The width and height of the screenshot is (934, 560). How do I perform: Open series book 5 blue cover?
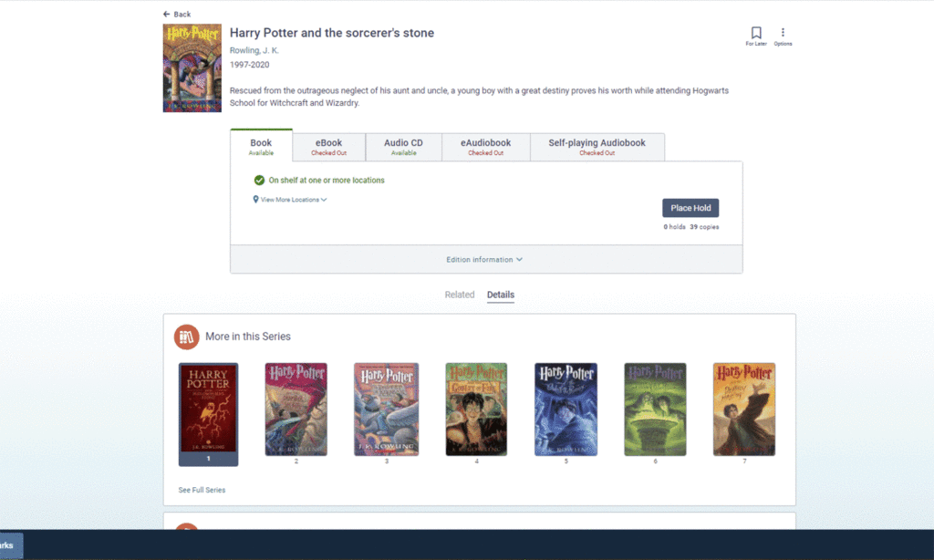pyautogui.click(x=566, y=410)
